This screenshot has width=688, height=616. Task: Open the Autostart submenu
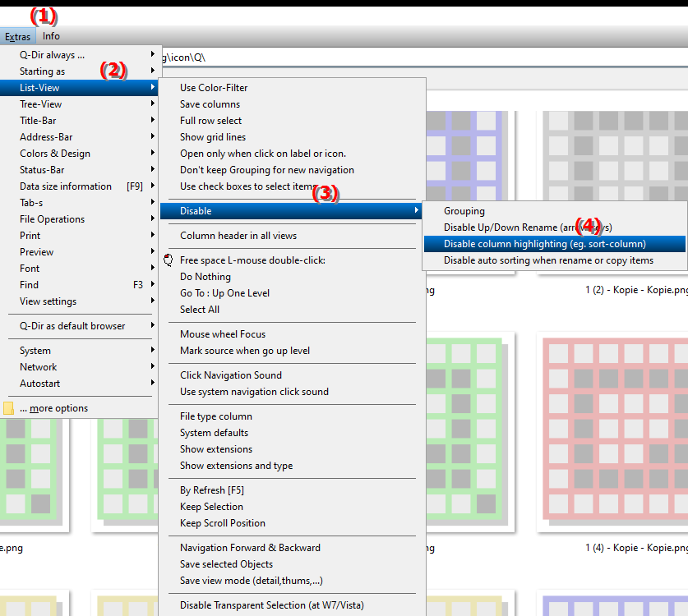click(x=80, y=384)
